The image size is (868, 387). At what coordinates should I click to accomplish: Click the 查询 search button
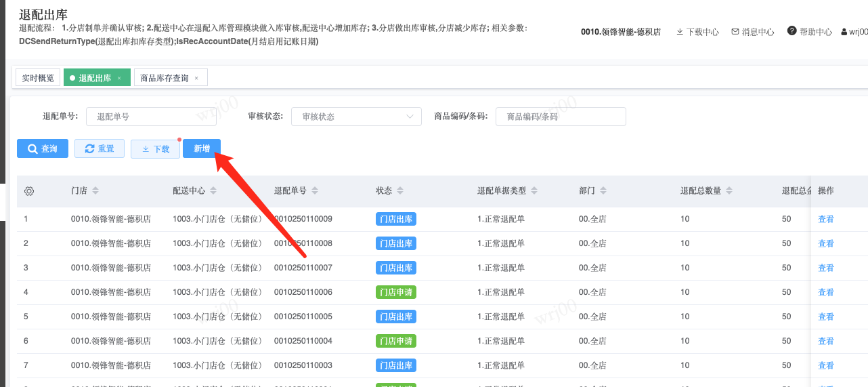(42, 148)
